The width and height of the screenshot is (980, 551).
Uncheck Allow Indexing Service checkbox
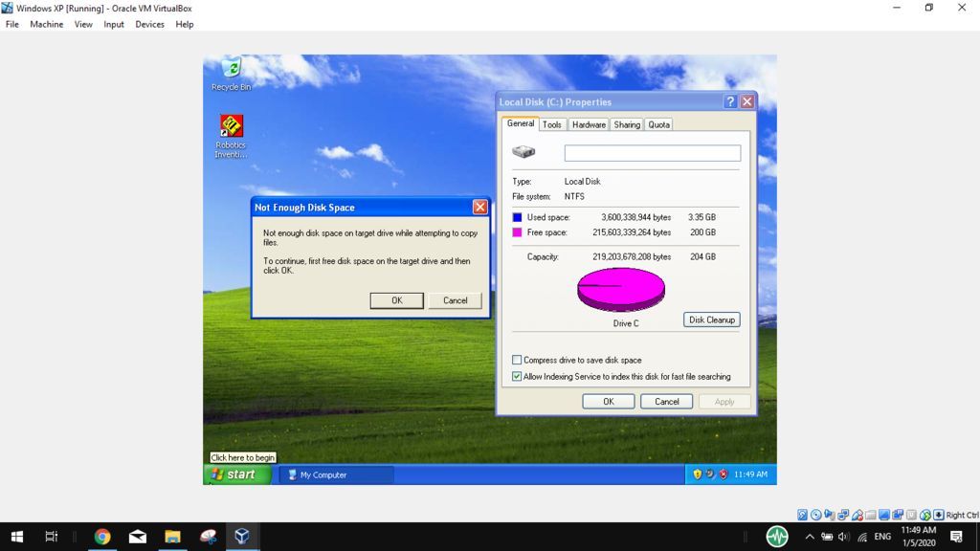pos(516,377)
